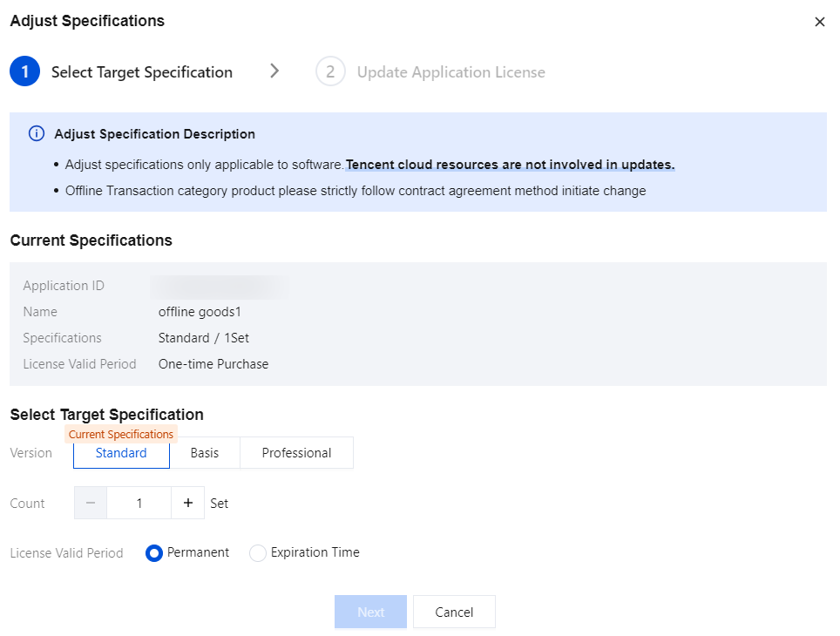Click the Current Specifications orange tag
840x636 pixels.
[121, 434]
